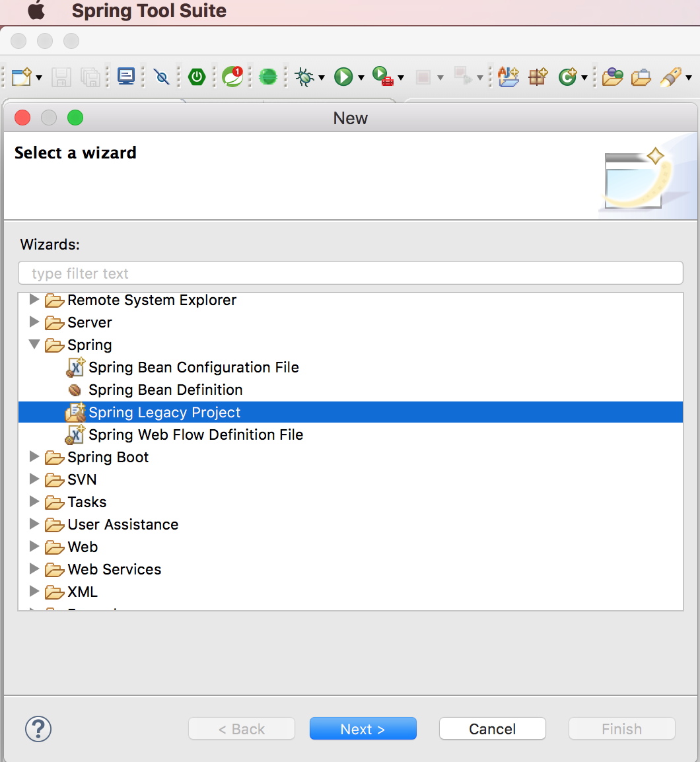Click the Finish button
The image size is (700, 762).
click(621, 729)
